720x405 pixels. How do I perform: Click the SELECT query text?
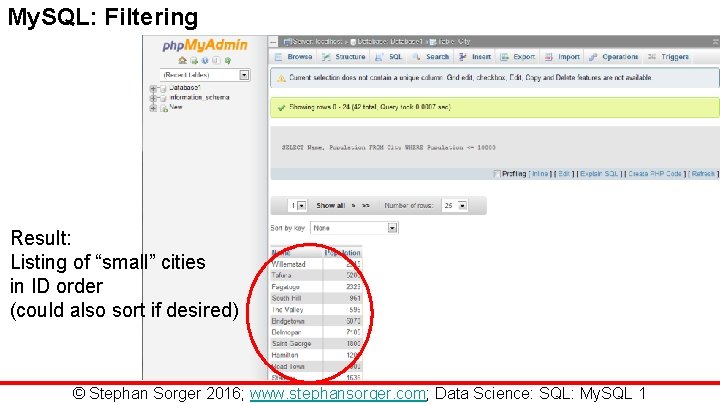pos(388,147)
